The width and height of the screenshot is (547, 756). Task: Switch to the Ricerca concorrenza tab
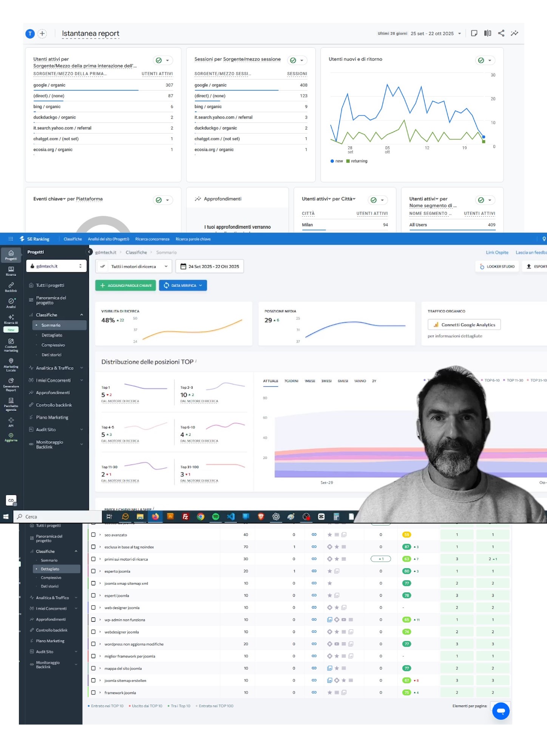[x=152, y=239]
